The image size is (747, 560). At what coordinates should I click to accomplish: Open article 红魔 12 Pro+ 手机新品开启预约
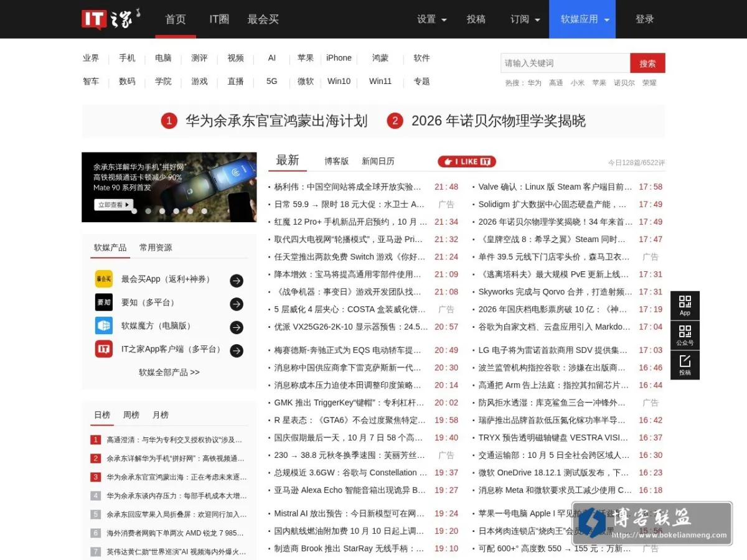pos(350,222)
